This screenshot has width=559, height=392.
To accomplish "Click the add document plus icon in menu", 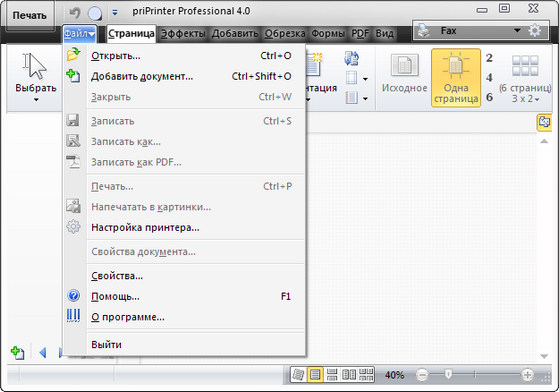I will pos(73,76).
